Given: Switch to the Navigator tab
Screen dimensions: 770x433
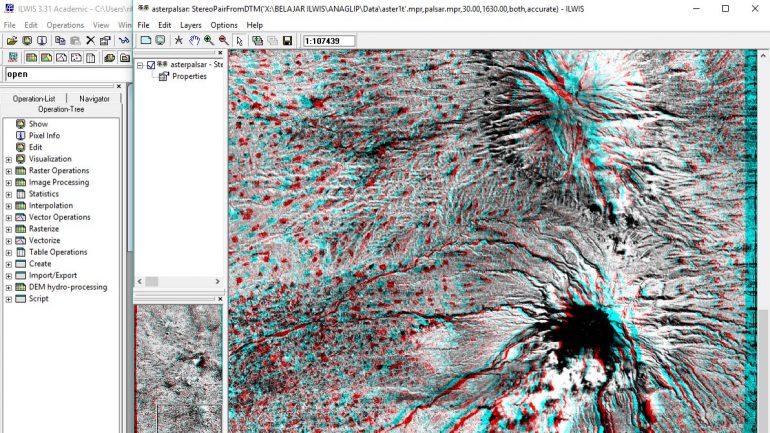Looking at the screenshot, I should tap(94, 99).
